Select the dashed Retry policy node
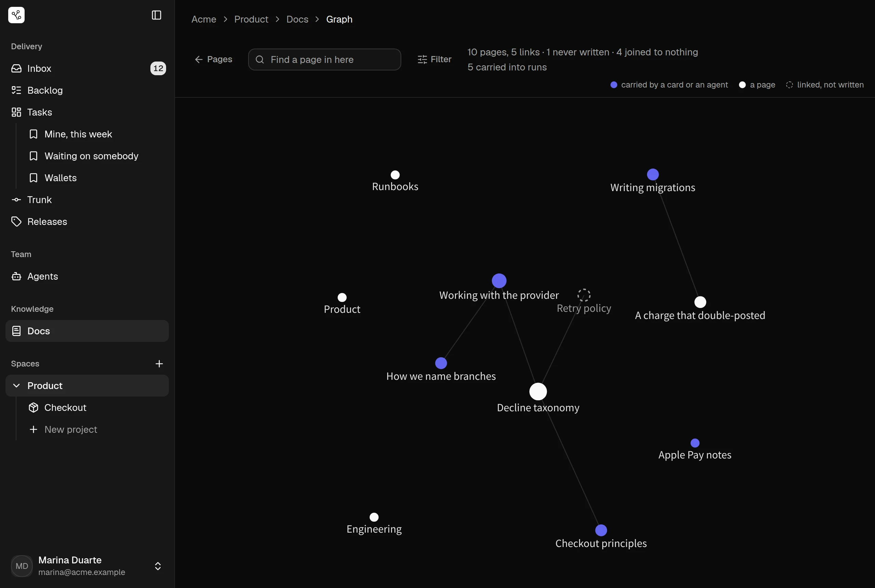The height and width of the screenshot is (588, 875). pos(584,295)
